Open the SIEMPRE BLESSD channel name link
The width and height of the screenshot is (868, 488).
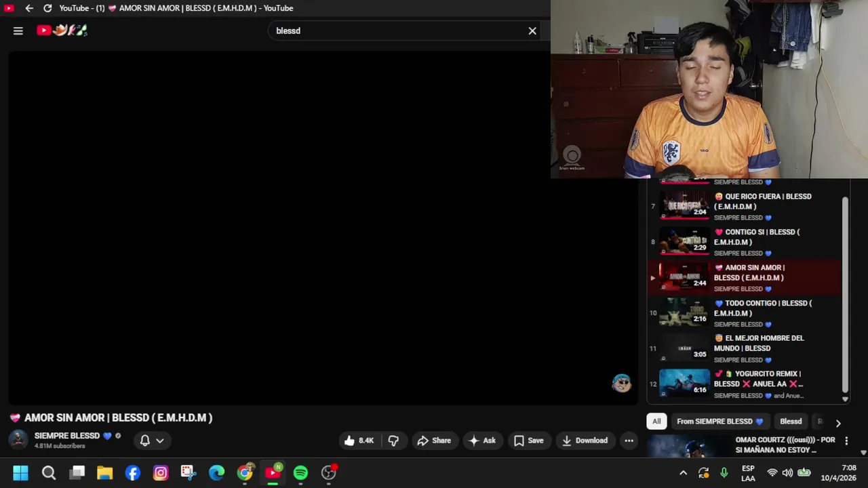click(x=67, y=436)
